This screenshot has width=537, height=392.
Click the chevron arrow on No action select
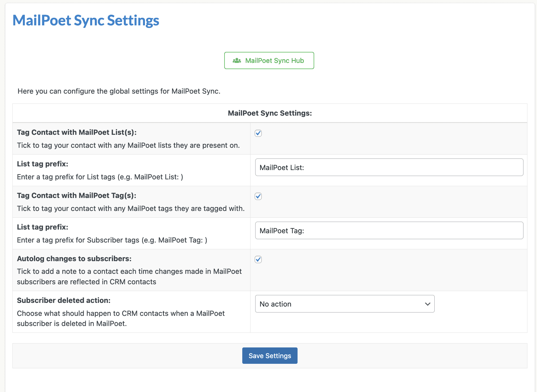tap(427, 304)
